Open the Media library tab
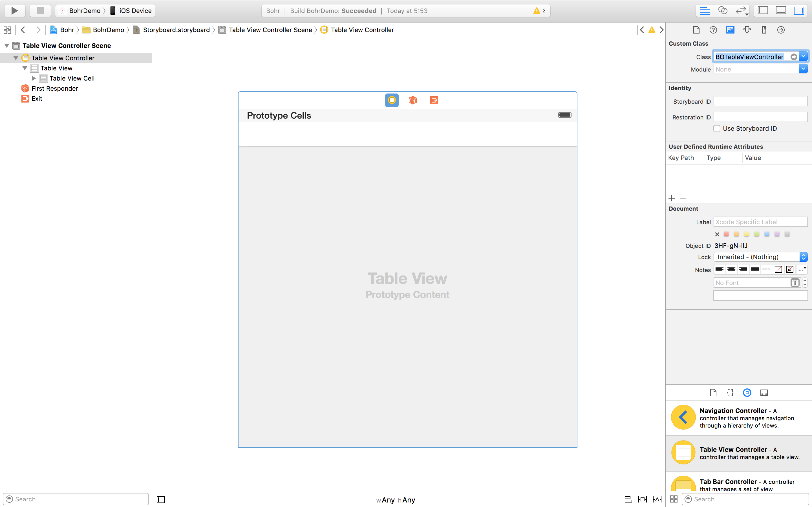 (764, 393)
